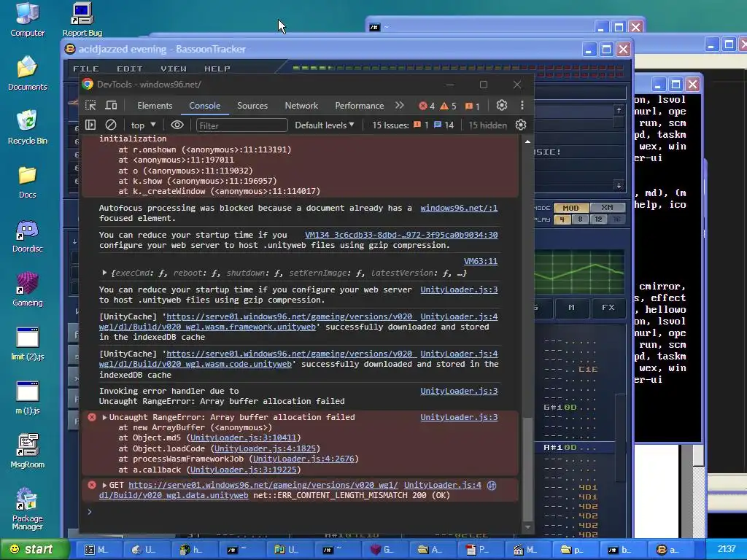Viewport: 747px width, 560px height.
Task: Select the m (1).js file icon
Action: (27, 397)
